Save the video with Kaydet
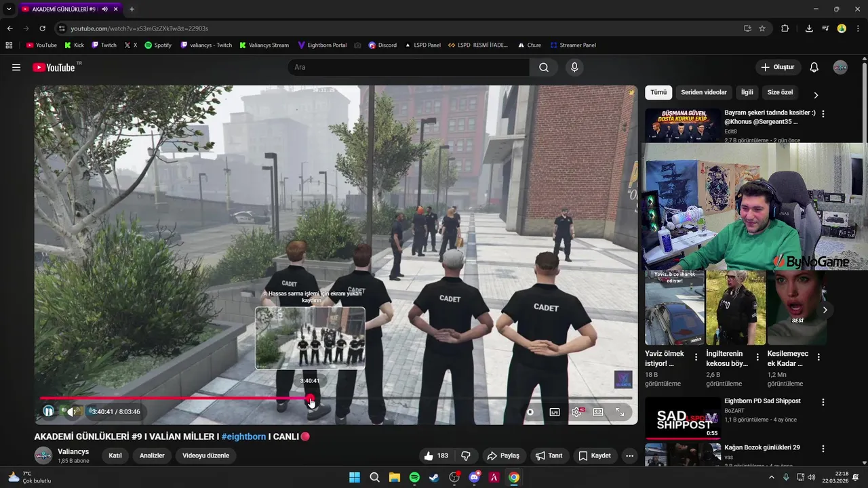868x488 pixels. pyautogui.click(x=595, y=455)
